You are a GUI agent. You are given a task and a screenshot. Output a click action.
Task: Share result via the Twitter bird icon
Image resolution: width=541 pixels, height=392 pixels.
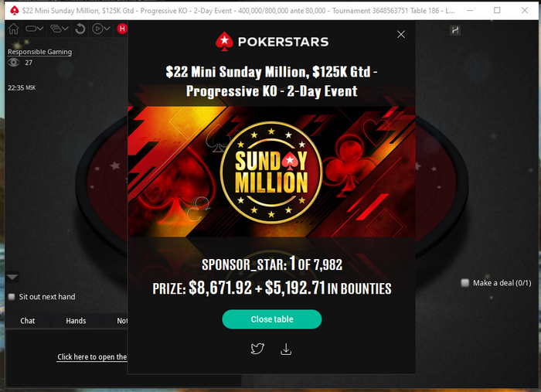[257, 349]
